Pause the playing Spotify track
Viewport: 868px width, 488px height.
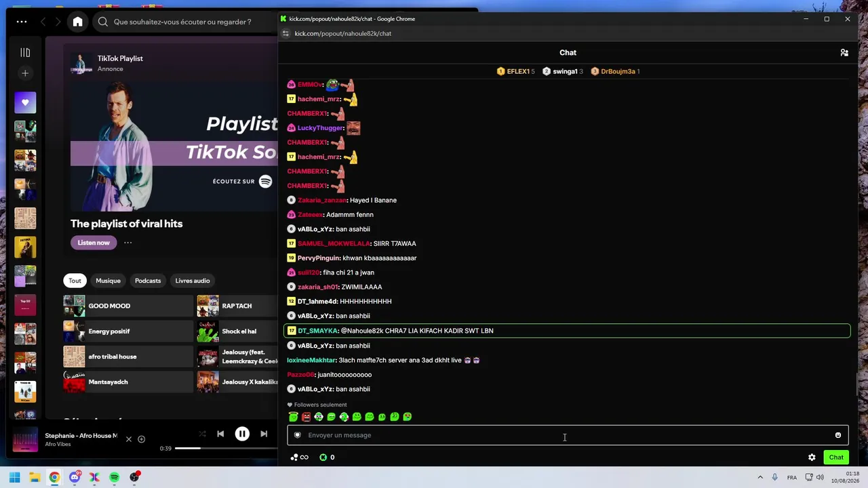[242, 434]
